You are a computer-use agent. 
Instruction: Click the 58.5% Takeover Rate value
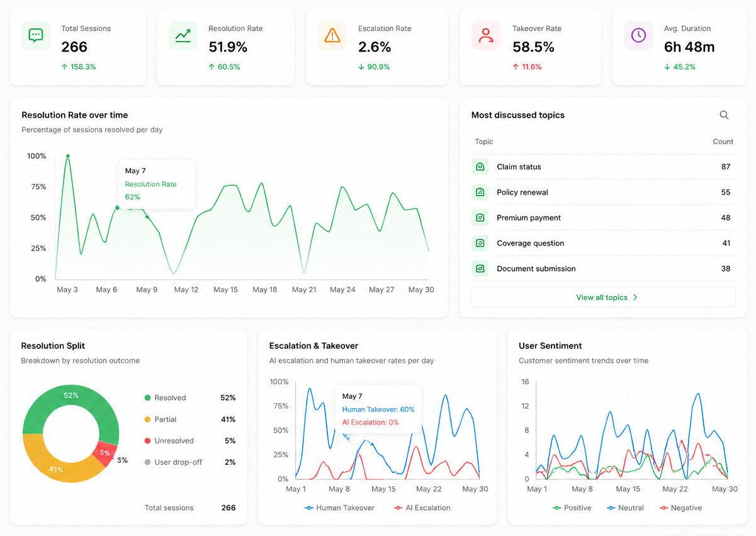[x=533, y=47]
